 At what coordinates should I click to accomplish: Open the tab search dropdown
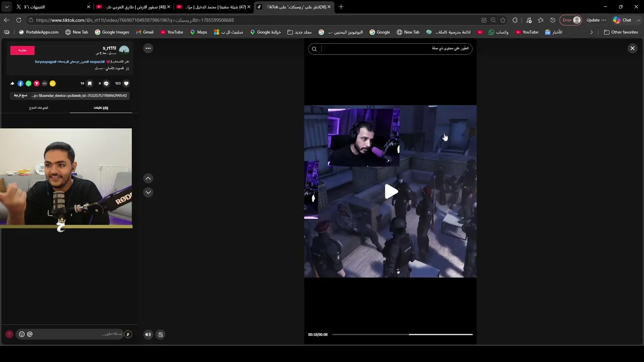[x=6, y=7]
